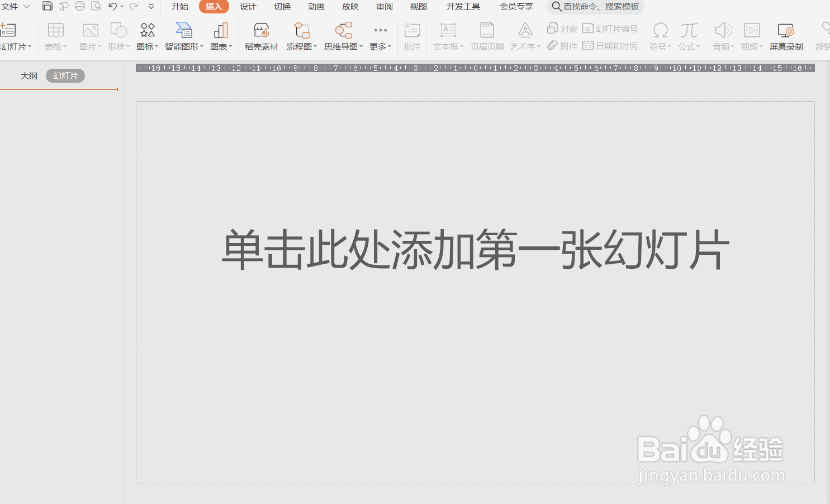Switch to the 大纲 outline pane tab
The image size is (830, 504).
(x=29, y=76)
